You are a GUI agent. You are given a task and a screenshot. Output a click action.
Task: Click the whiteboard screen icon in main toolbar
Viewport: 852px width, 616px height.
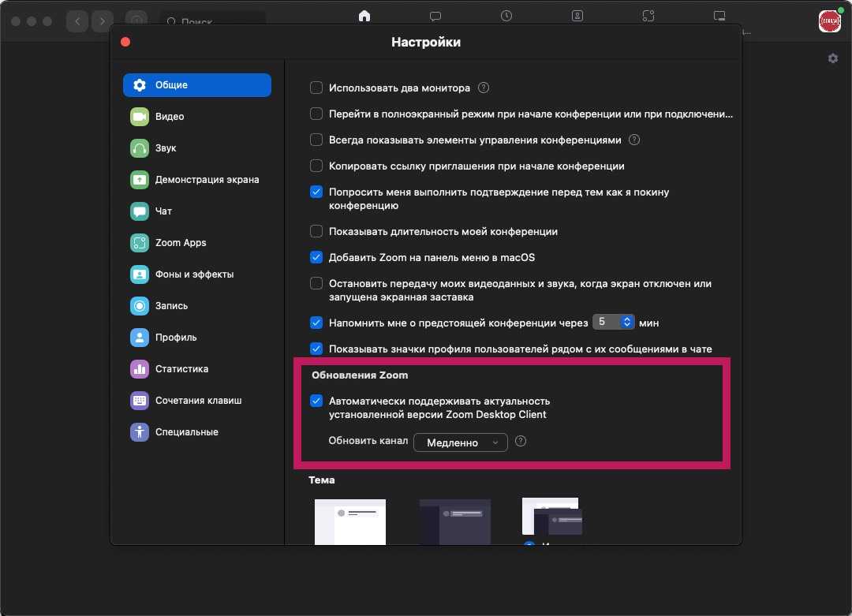[x=719, y=16]
